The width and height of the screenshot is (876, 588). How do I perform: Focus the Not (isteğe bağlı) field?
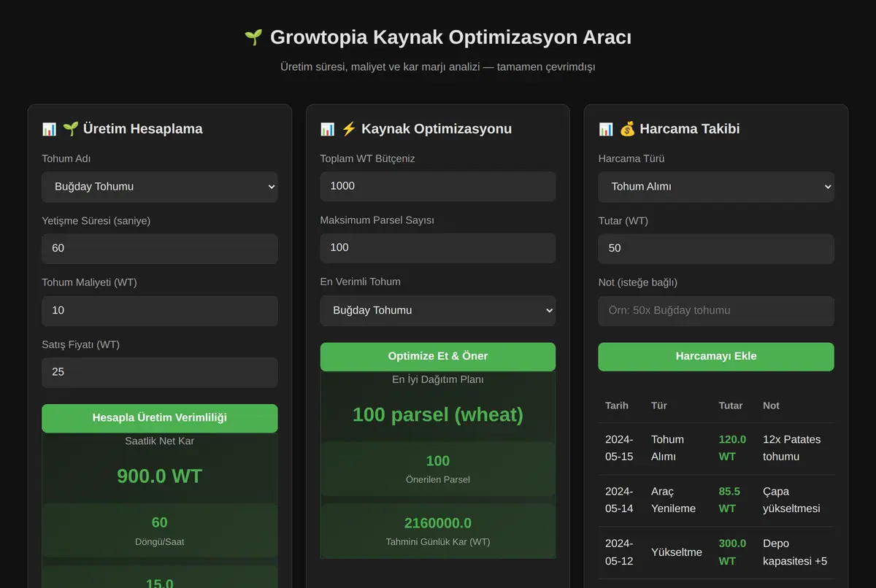[716, 311]
